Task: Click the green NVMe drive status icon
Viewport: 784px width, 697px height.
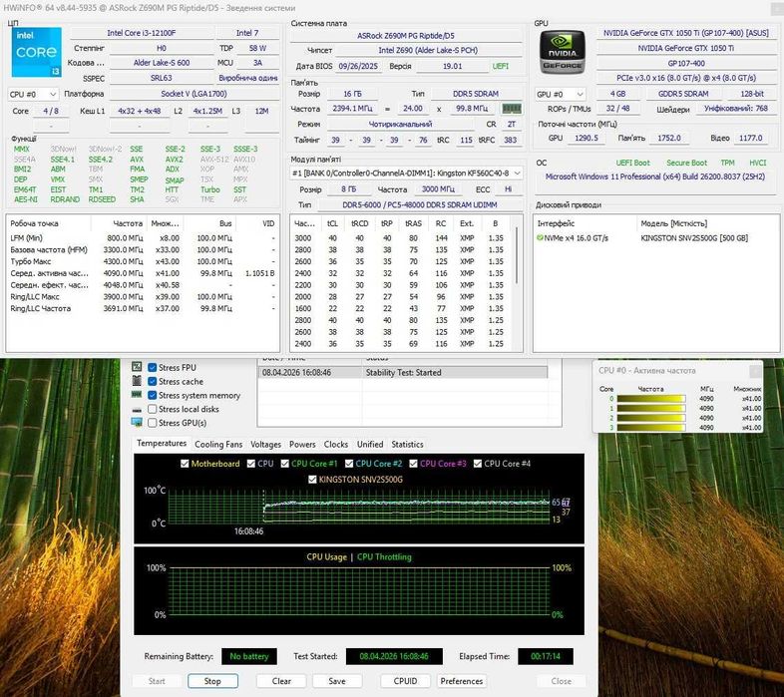Action: (x=540, y=238)
